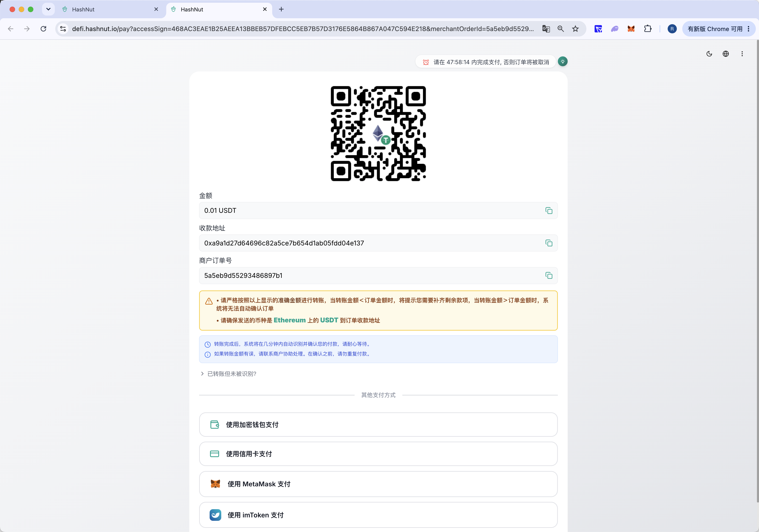Screen dimensions: 759x532
Task: Click the warning triangle icon
Action: tap(209, 301)
